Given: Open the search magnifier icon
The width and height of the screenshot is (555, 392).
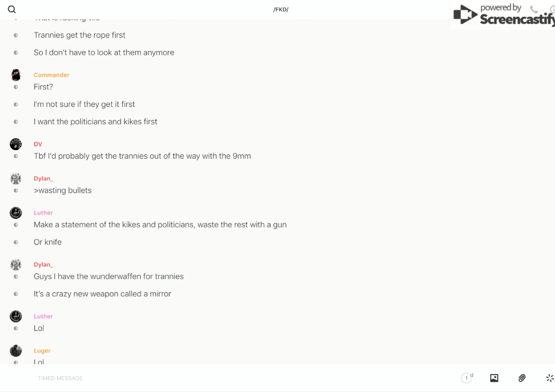Looking at the screenshot, I should (x=12, y=10).
